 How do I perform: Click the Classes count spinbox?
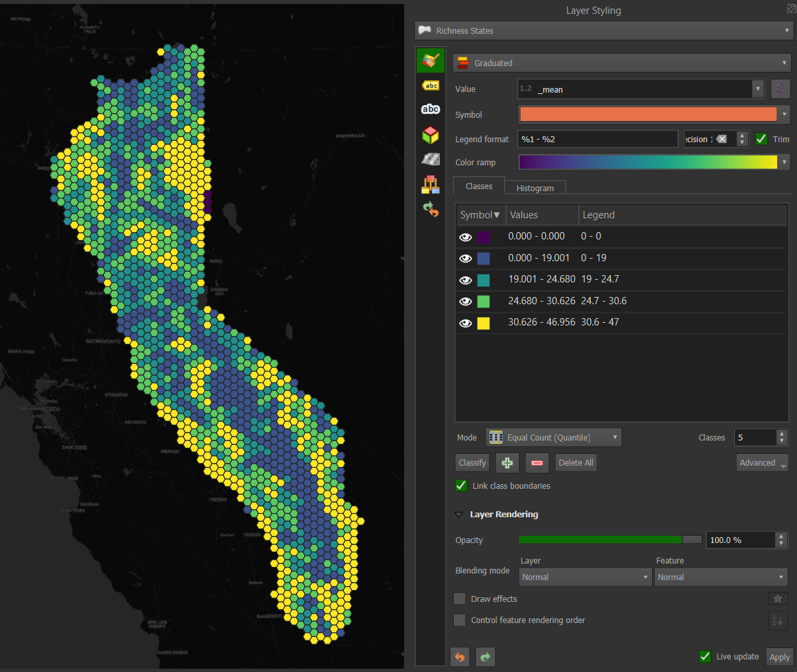754,437
